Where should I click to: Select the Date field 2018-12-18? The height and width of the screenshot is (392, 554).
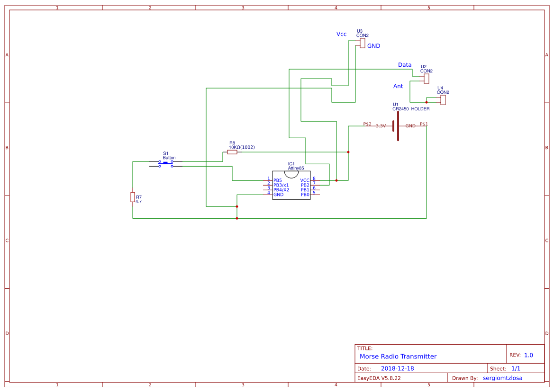pyautogui.click(x=397, y=367)
